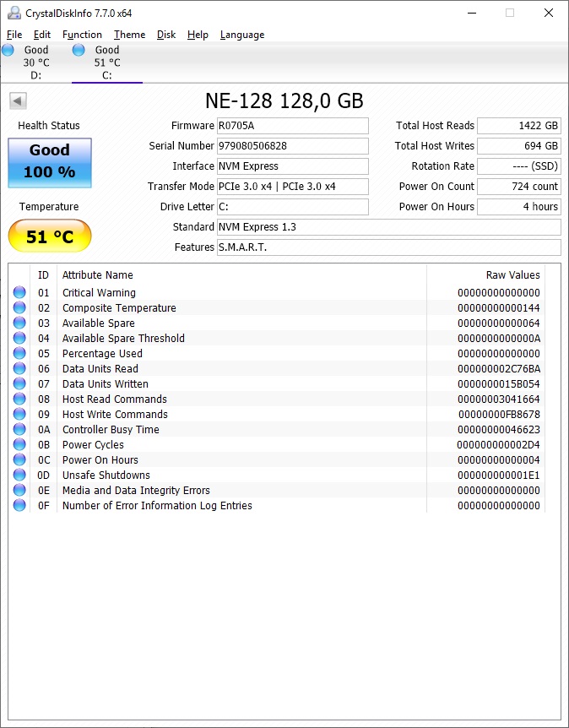Screen dimensions: 569x728
Task: Click raw value 00000000FB8678
Action: tap(500, 414)
